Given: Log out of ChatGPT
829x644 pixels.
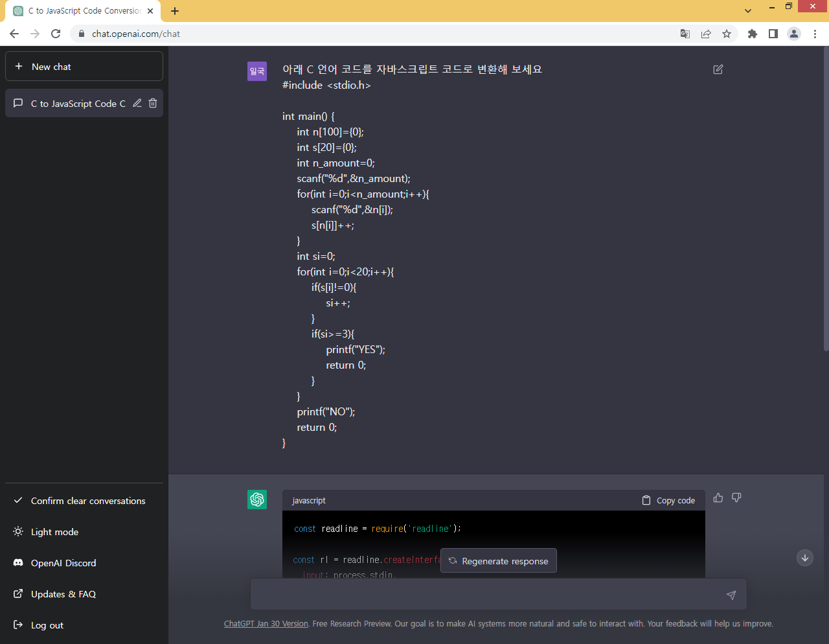Looking at the screenshot, I should click(x=84, y=625).
